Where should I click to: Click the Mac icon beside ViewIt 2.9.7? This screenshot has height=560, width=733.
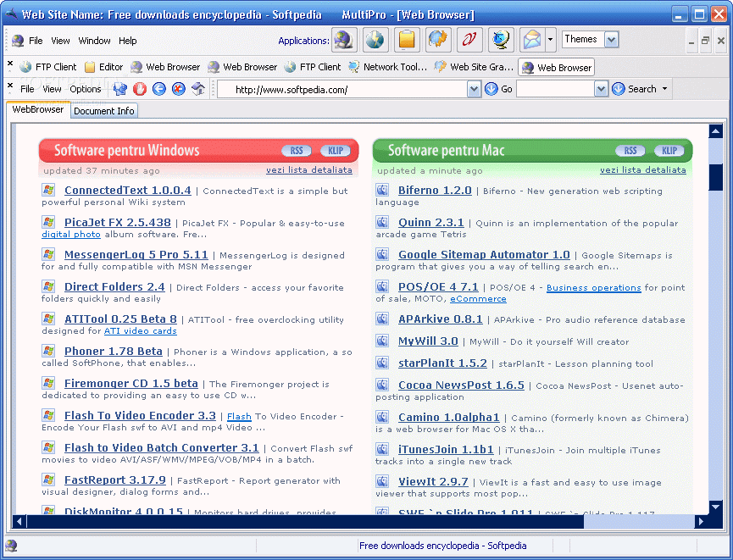pyautogui.click(x=382, y=481)
